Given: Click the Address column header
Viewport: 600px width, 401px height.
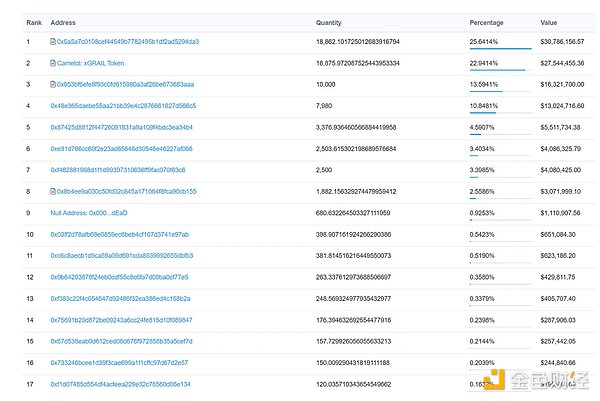Looking at the screenshot, I should [x=63, y=21].
